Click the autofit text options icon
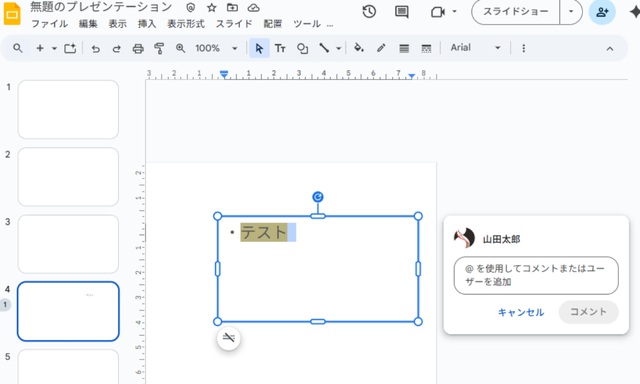The image size is (640, 384). click(x=229, y=338)
